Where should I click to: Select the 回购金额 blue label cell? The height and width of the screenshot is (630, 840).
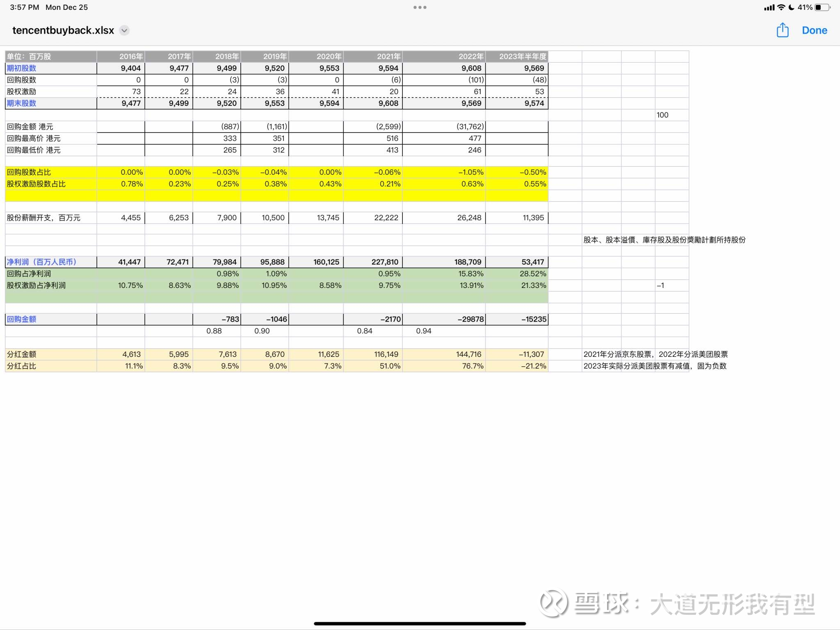[51, 319]
